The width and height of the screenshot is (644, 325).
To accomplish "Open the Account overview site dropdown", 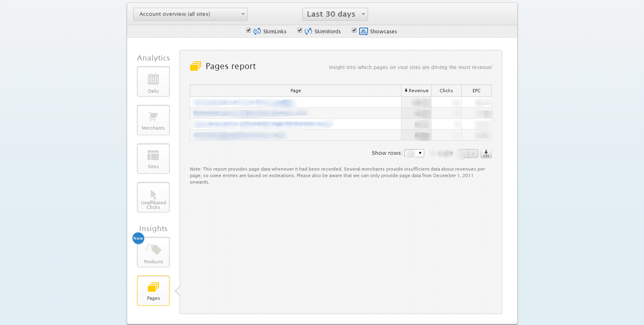I will pos(191,14).
